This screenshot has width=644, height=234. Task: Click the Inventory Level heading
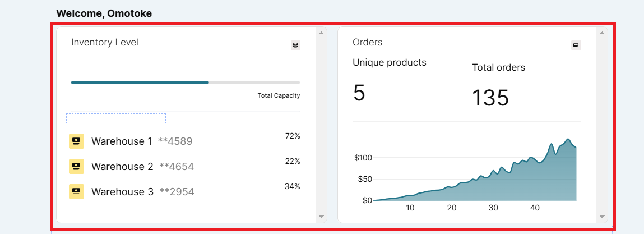105,42
